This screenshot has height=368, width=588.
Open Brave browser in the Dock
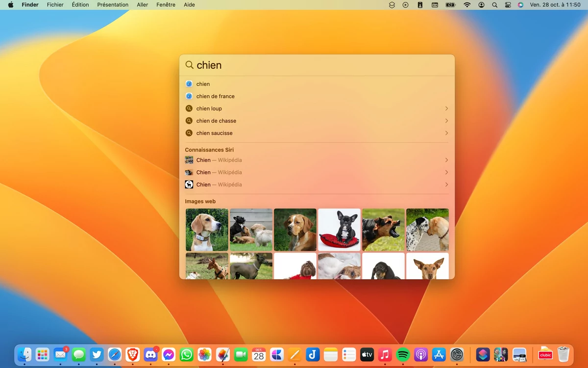click(x=132, y=354)
